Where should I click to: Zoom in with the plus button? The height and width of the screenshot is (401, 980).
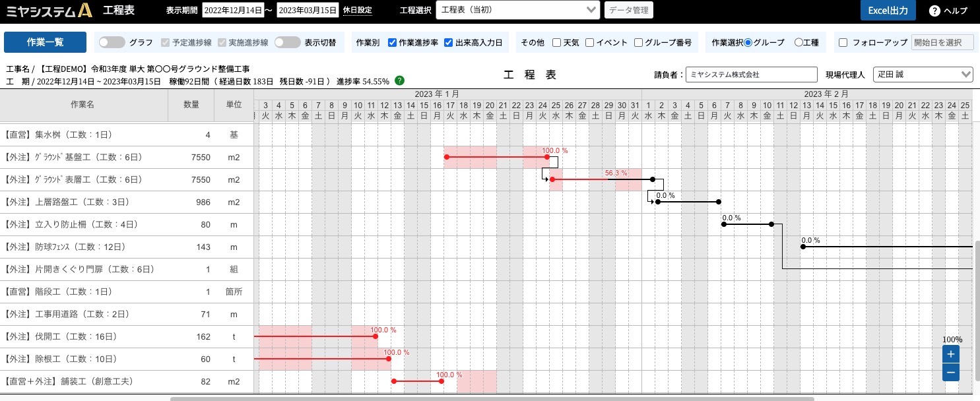pos(951,354)
